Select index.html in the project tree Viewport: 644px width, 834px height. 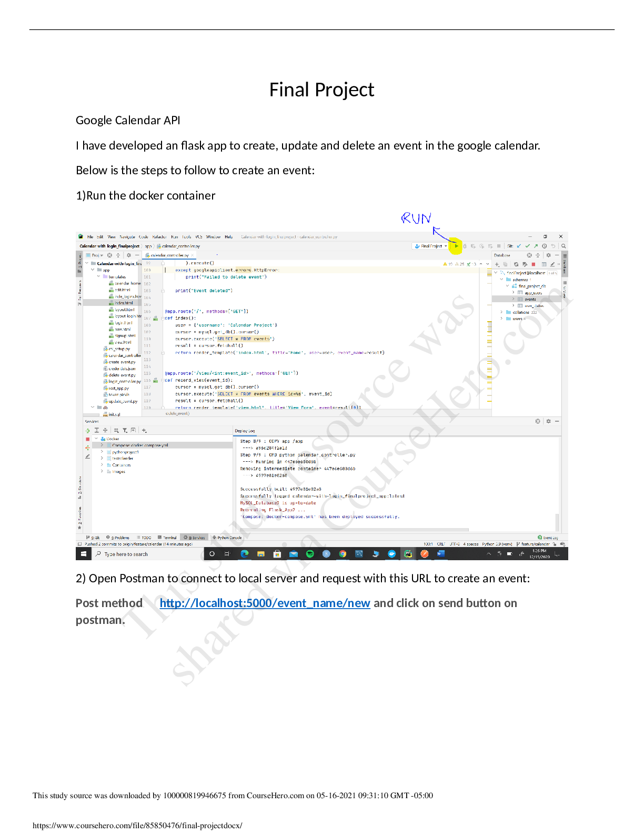click(x=124, y=303)
